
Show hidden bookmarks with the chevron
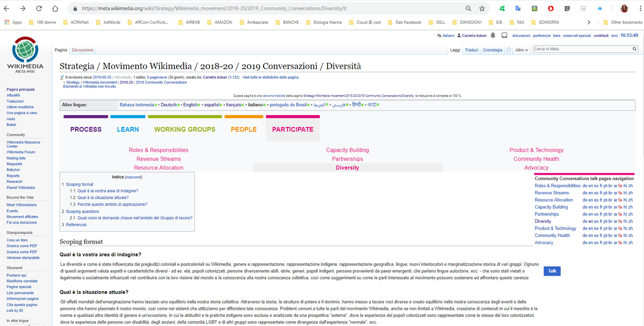click(x=589, y=23)
